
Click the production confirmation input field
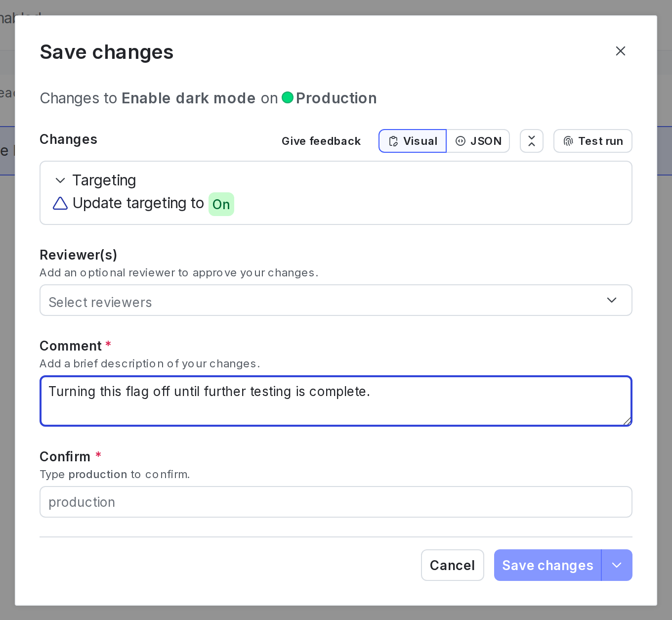point(336,502)
